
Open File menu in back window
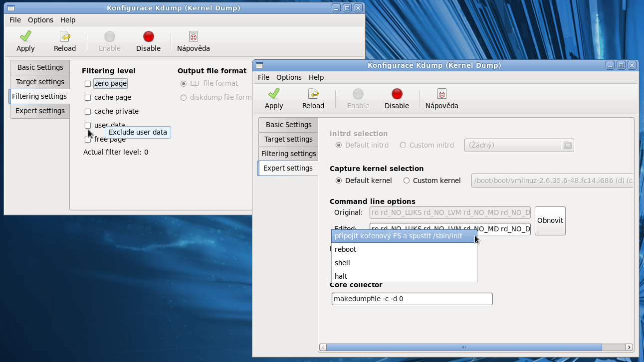15,20
